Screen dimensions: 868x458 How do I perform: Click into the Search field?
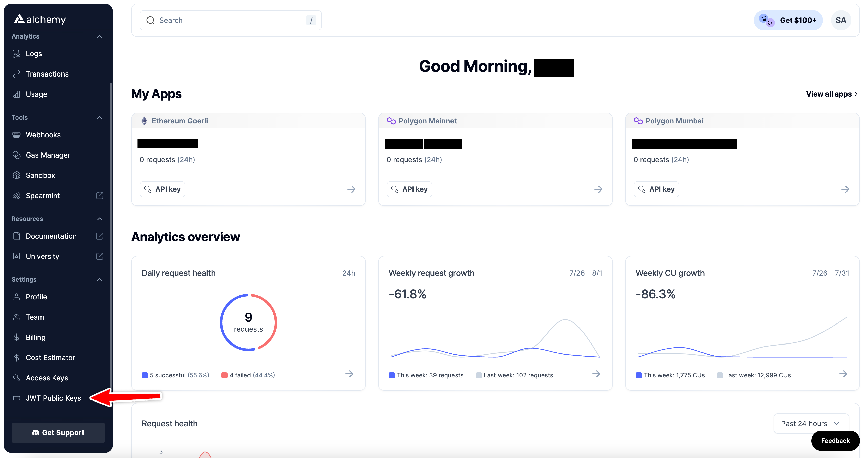231,20
